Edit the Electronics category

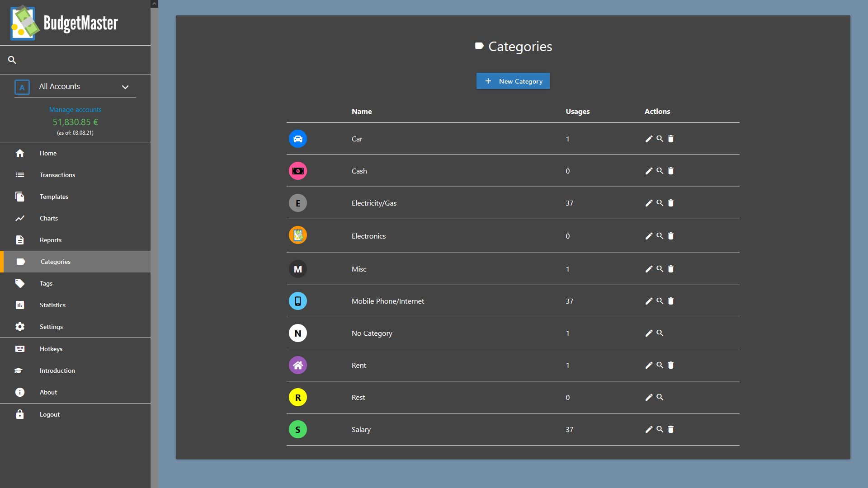tap(649, 236)
